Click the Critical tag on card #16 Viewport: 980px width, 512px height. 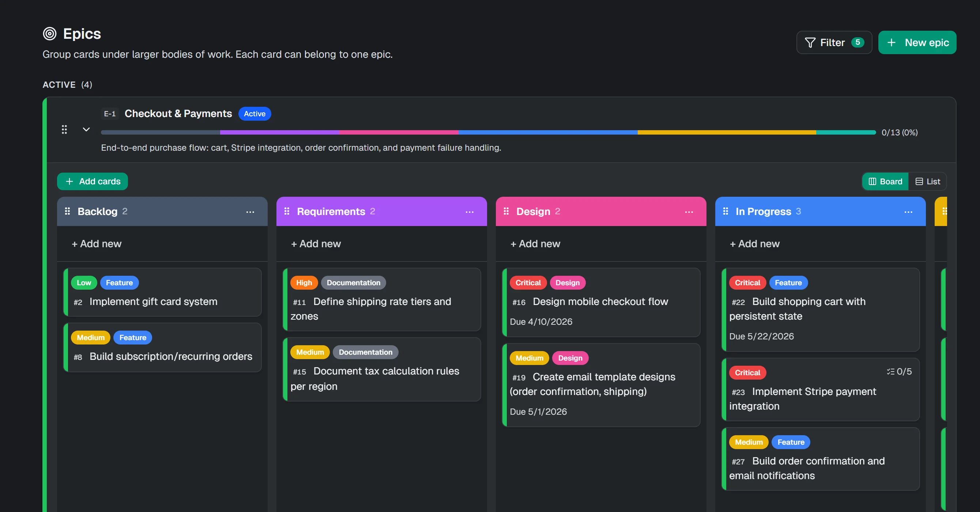coord(528,283)
